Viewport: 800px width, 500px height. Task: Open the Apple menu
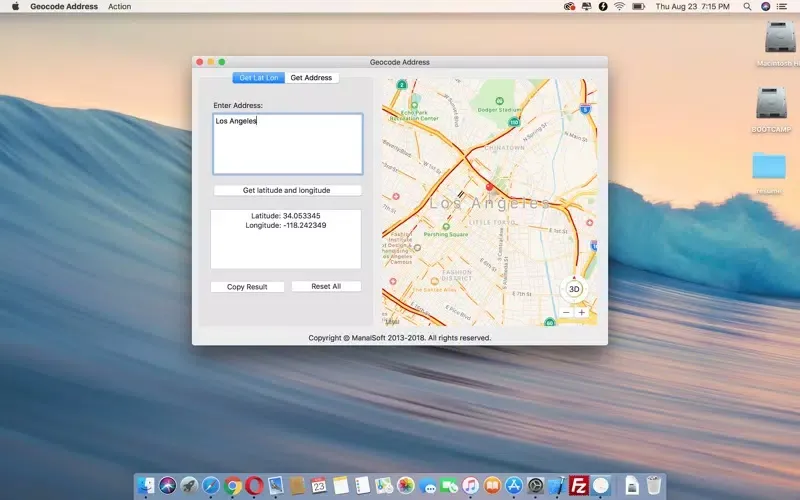click(15, 6)
